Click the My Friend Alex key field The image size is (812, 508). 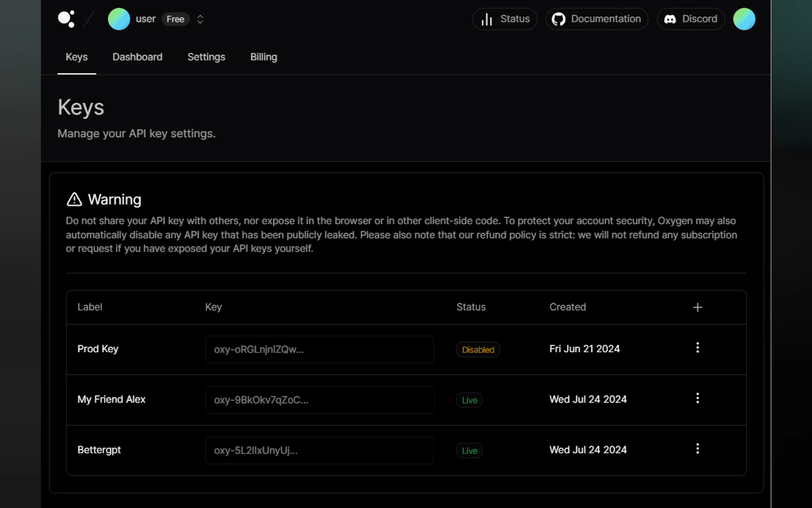[x=319, y=400]
